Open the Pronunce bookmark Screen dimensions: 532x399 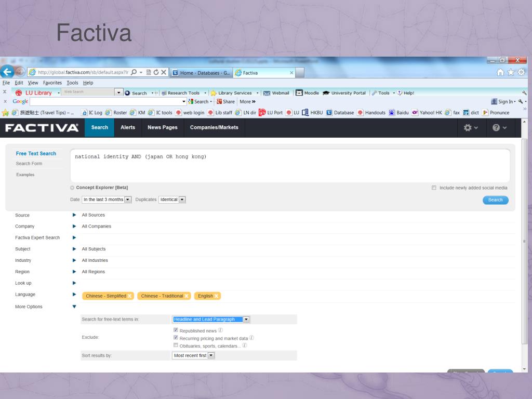coord(496,113)
